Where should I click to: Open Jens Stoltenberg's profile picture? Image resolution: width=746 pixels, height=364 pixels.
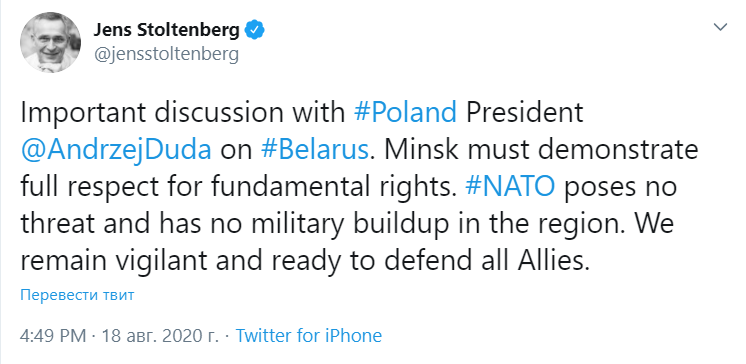point(50,42)
